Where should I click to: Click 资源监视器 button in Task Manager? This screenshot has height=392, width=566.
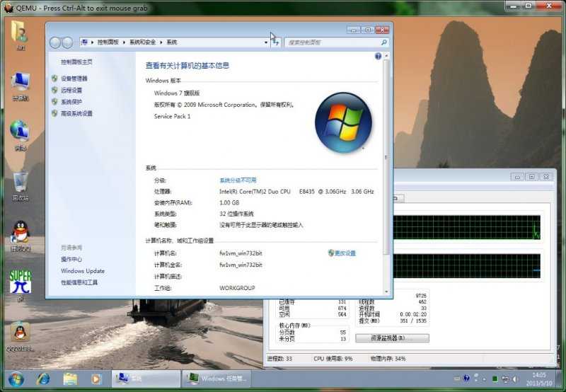tap(393, 338)
